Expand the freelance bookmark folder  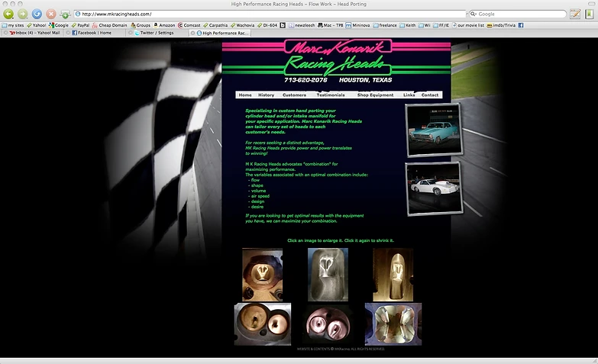point(385,25)
